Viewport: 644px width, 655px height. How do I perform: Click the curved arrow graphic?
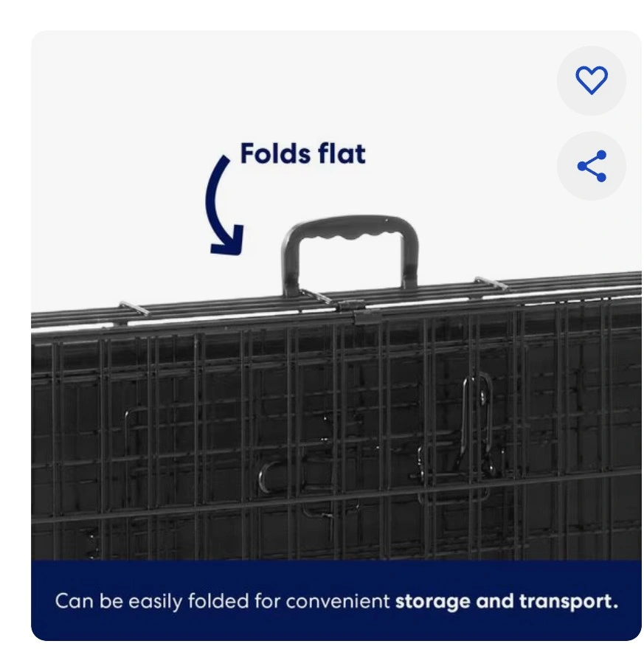(x=224, y=206)
